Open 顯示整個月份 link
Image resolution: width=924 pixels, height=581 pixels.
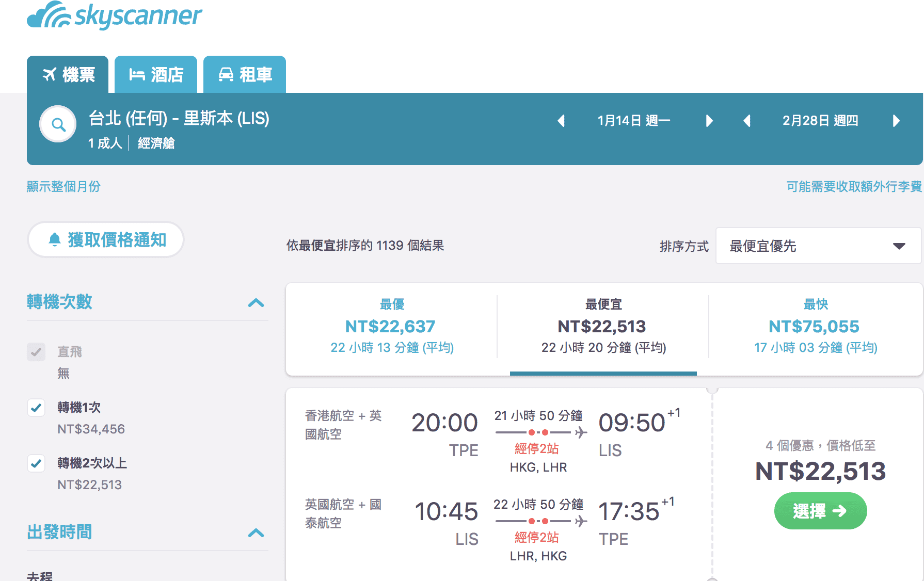(x=63, y=186)
